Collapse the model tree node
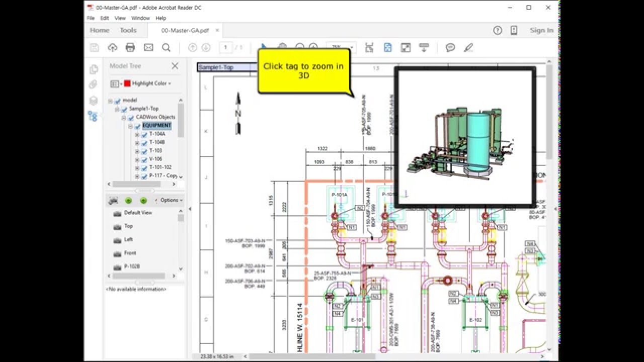 tap(110, 101)
